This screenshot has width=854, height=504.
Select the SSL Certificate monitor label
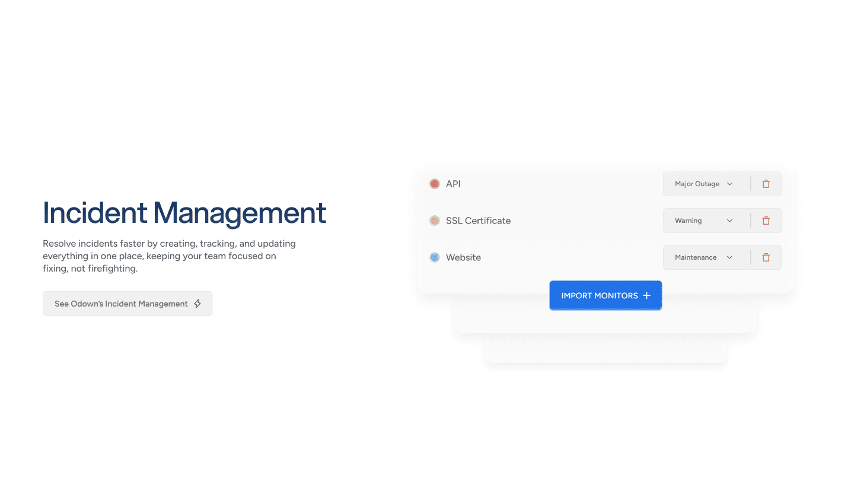point(478,221)
